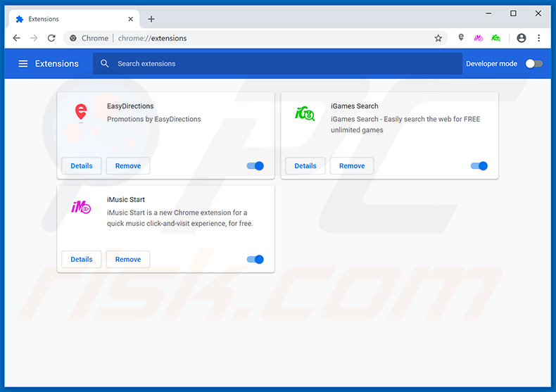
Task: Click the iGames Search toolbar extension icon
Action: pyautogui.click(x=496, y=38)
